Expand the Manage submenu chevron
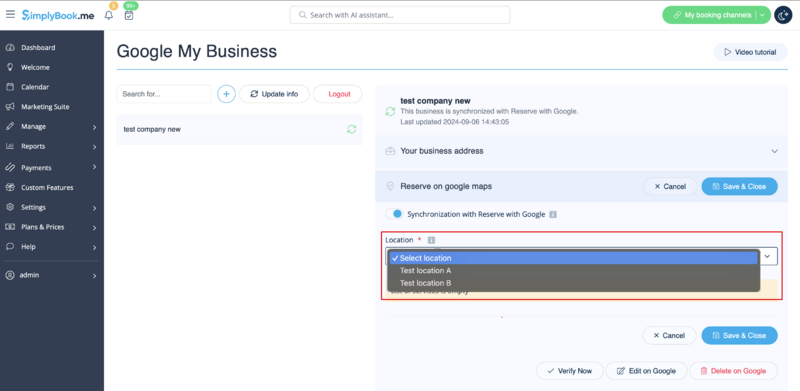Viewport: 800px width, 391px height. (94, 127)
